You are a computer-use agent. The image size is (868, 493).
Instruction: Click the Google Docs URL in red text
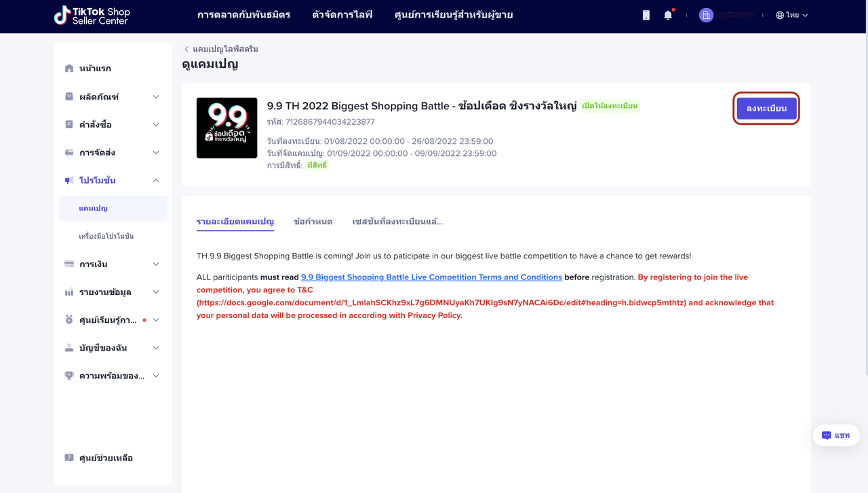[441, 302]
